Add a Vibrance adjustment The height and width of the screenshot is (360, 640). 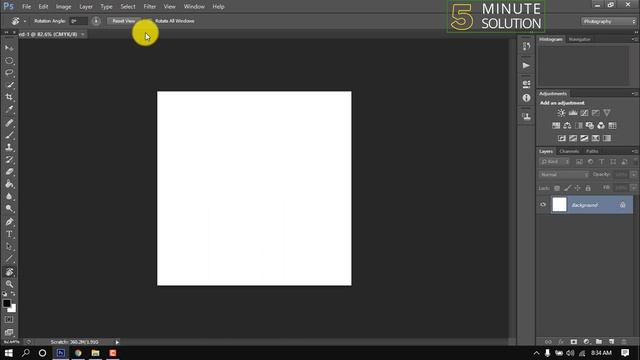(x=607, y=113)
